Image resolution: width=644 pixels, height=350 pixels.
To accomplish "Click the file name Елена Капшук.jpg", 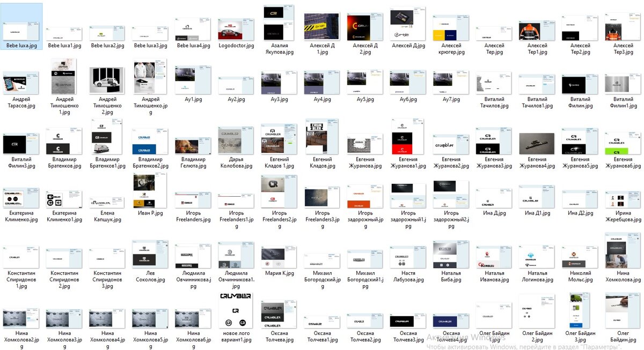I will 107,216.
